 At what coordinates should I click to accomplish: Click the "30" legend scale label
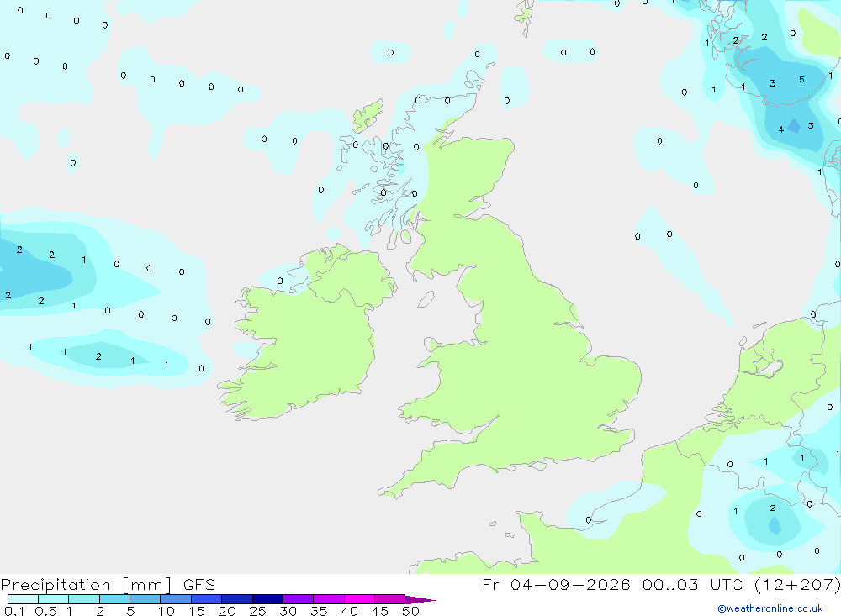[288, 611]
